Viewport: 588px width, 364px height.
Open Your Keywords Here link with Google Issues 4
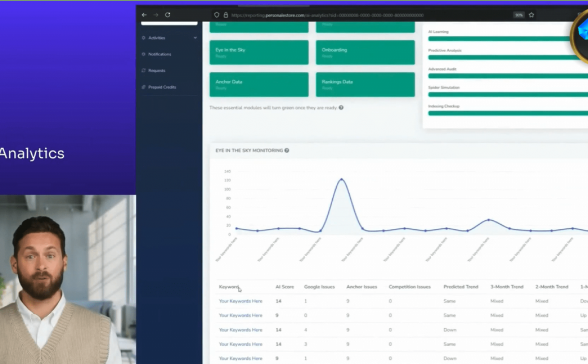(x=240, y=330)
